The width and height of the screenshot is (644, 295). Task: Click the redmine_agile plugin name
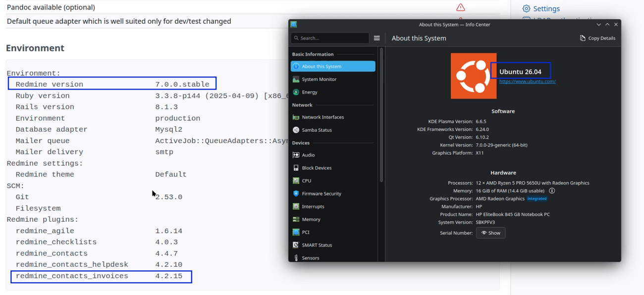pos(45,231)
